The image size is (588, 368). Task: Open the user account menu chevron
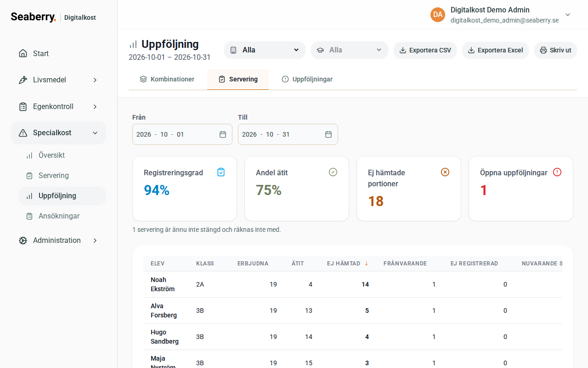568,15
